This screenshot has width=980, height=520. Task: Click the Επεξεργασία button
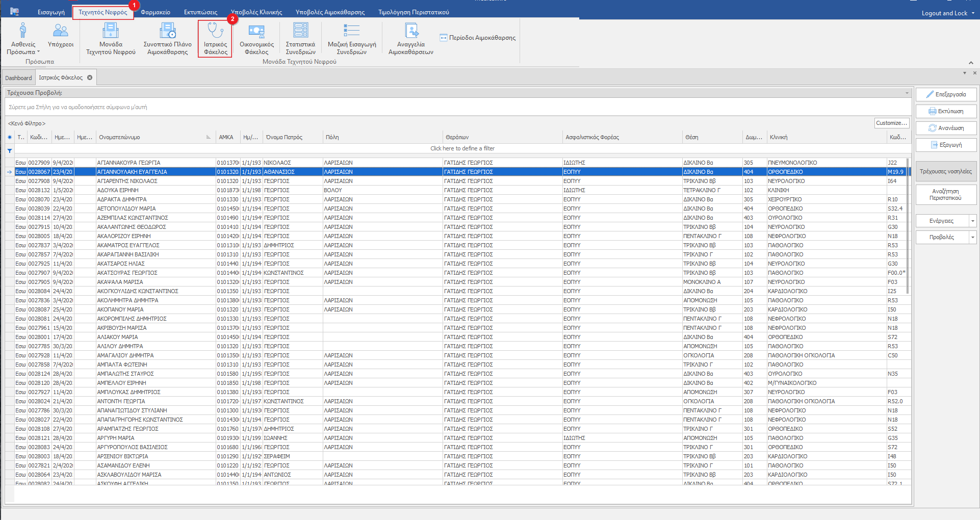[x=946, y=94]
